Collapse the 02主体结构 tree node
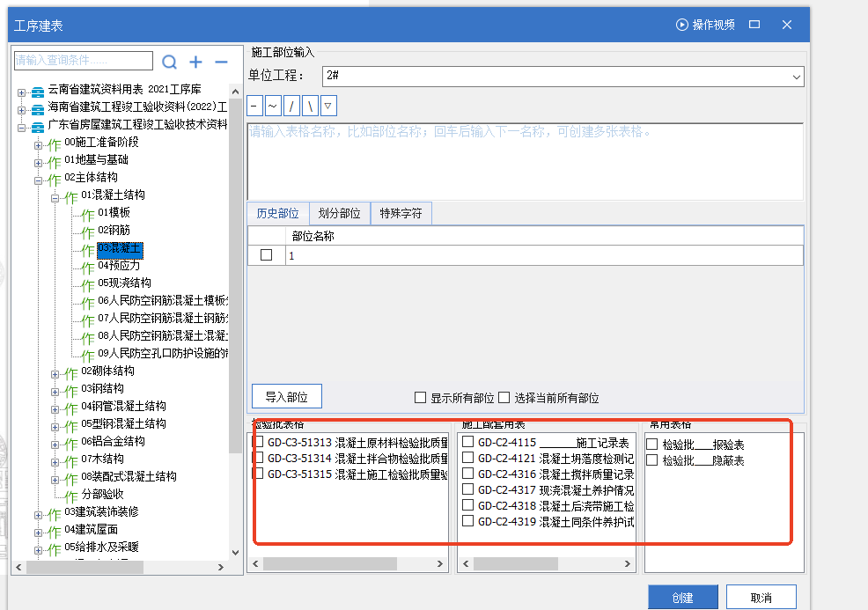Viewport: 868px width, 610px height. [39, 180]
